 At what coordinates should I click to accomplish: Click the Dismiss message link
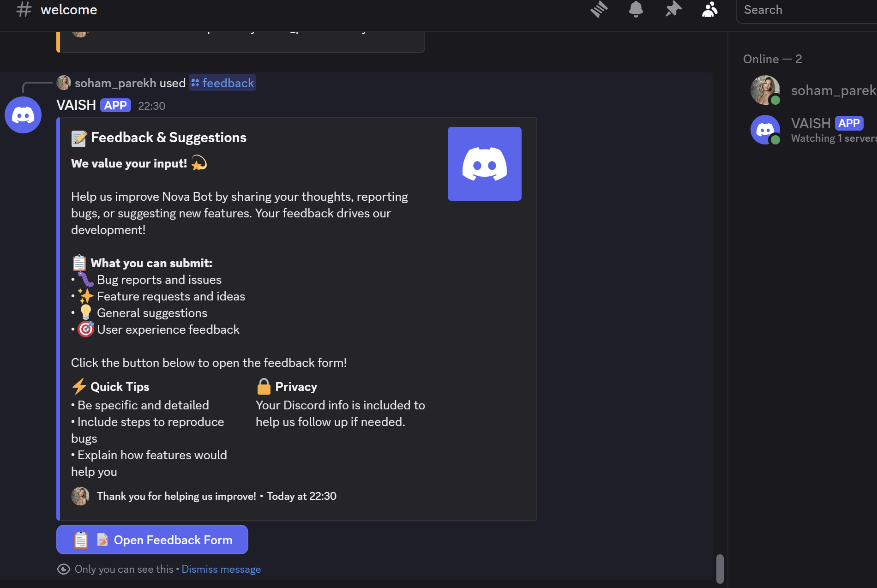[x=221, y=569]
